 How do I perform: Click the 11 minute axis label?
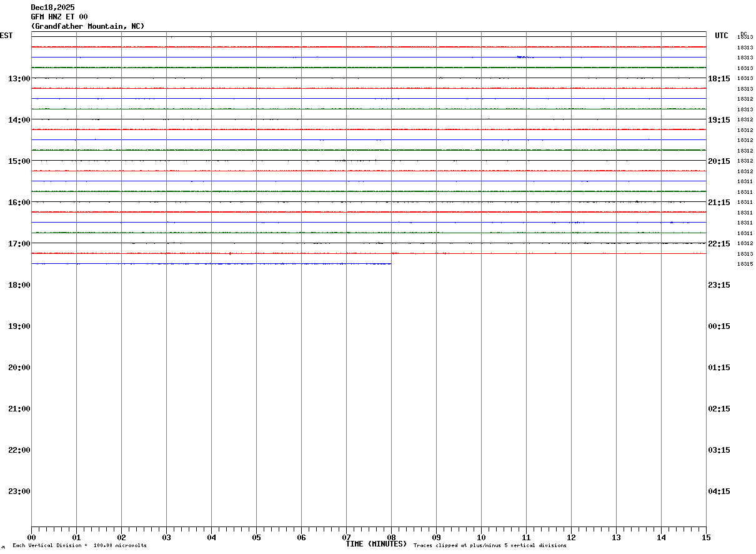pyautogui.click(x=526, y=537)
